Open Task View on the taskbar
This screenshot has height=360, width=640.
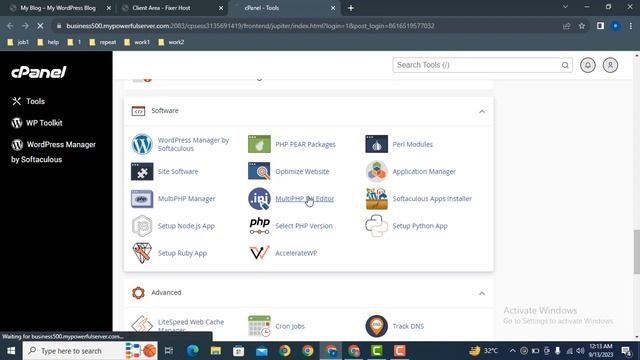169,351
